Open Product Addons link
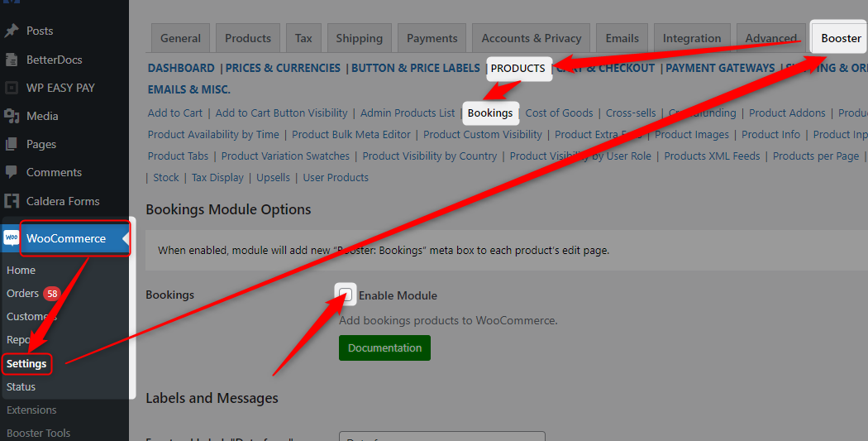 787,113
